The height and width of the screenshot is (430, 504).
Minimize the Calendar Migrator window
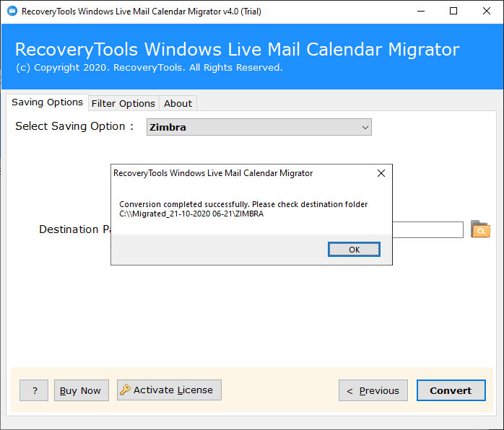coord(421,12)
